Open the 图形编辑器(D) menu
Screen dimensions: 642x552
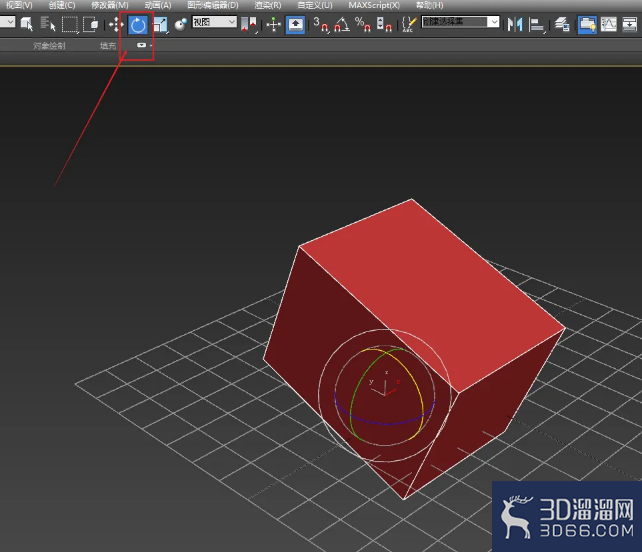point(212,5)
